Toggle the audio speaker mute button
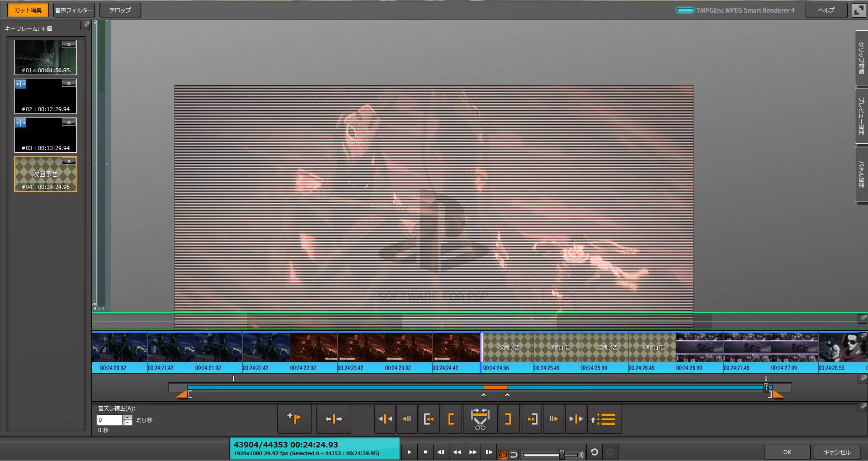The image size is (868, 461). 502,455
